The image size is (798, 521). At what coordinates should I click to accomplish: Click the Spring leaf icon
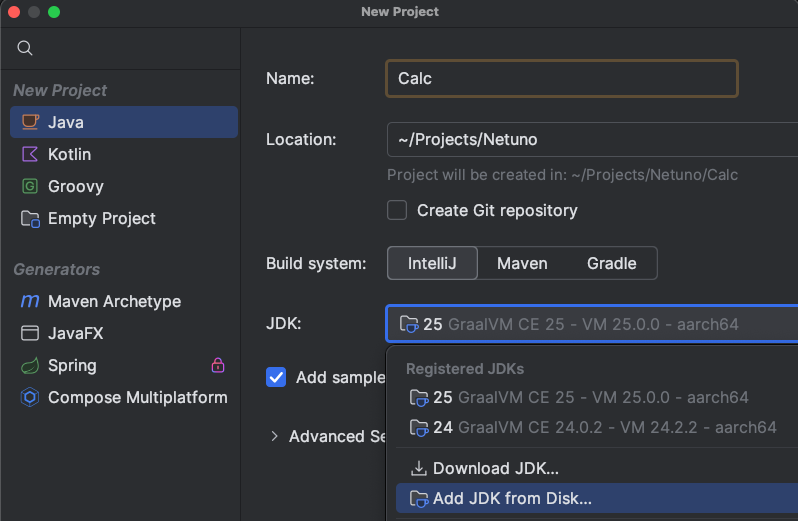pyautogui.click(x=30, y=365)
